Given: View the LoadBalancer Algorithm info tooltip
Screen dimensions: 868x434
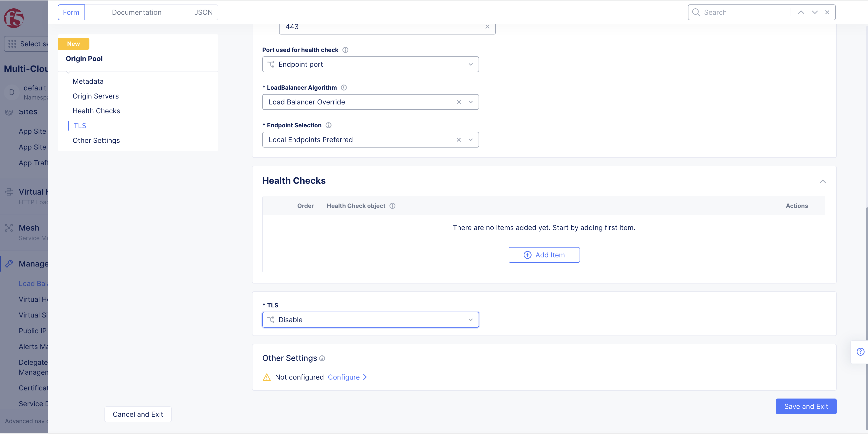Looking at the screenshot, I should click(x=344, y=87).
